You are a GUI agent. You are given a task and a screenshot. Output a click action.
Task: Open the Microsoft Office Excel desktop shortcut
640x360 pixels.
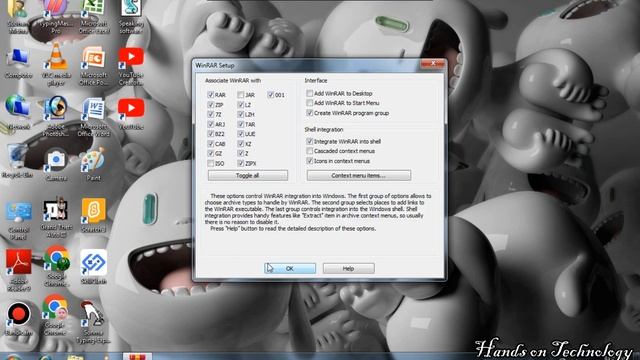pos(93,16)
